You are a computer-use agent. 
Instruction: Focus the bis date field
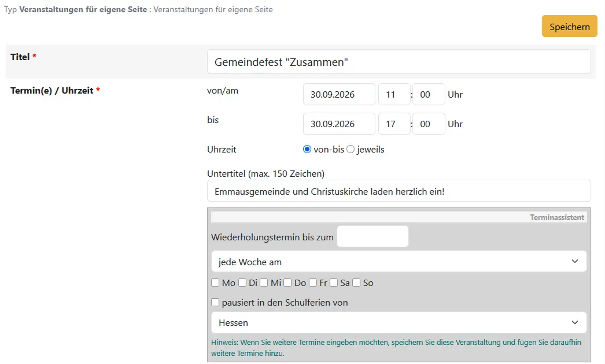tap(339, 124)
